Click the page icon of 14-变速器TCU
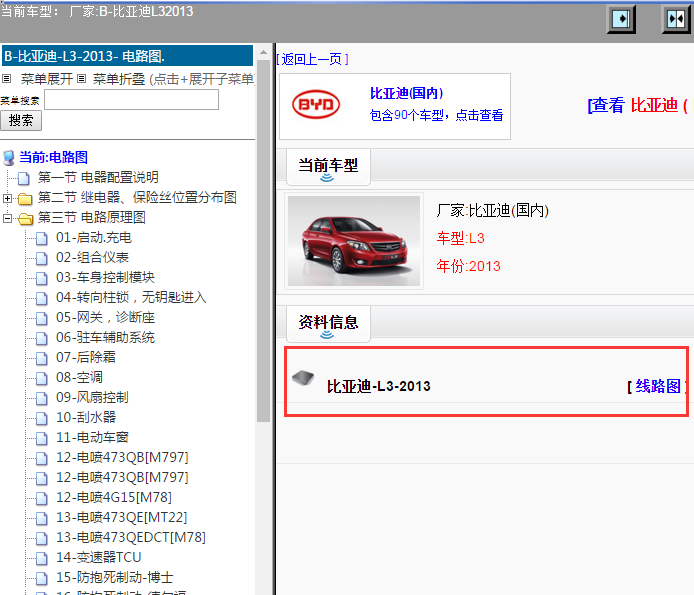 (x=42, y=558)
